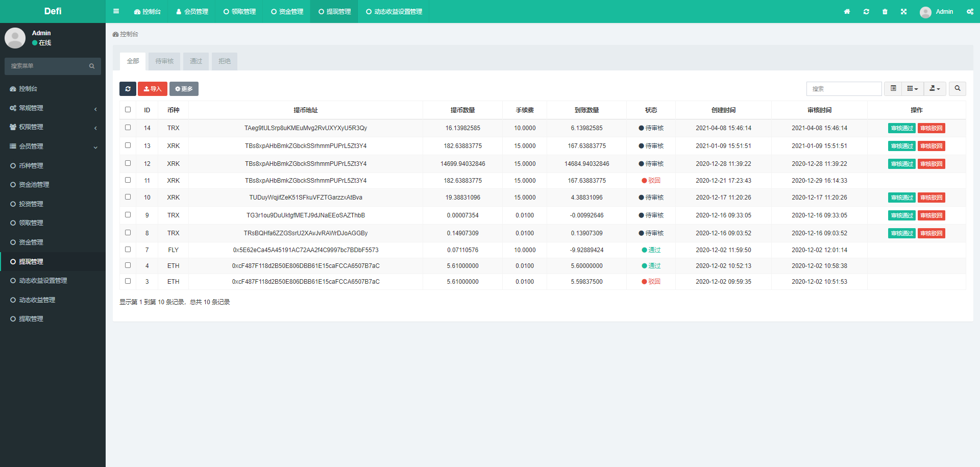
Task: Click the trash icon to clear cache
Action: 885,12
